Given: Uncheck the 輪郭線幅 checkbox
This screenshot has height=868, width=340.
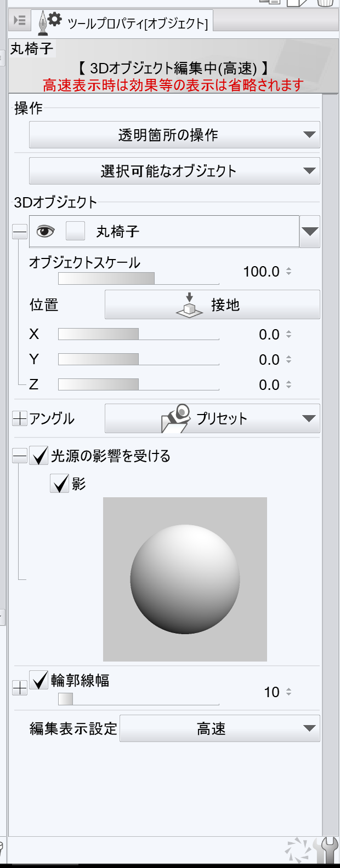Looking at the screenshot, I should pyautogui.click(x=39, y=680).
